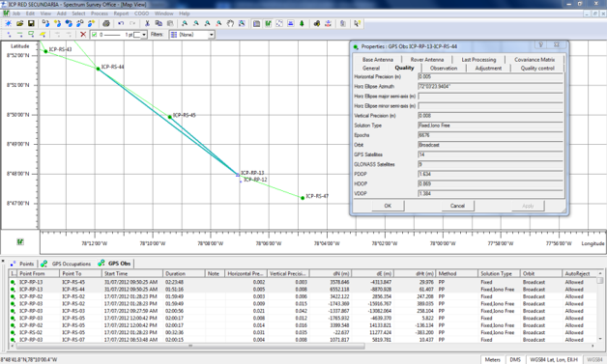Sort by the Start Time column header
The image size is (607, 364).
132,273
